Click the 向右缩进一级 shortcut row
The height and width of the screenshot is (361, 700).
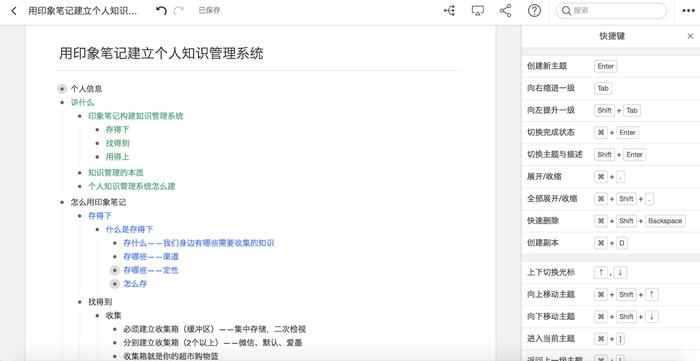(x=611, y=88)
